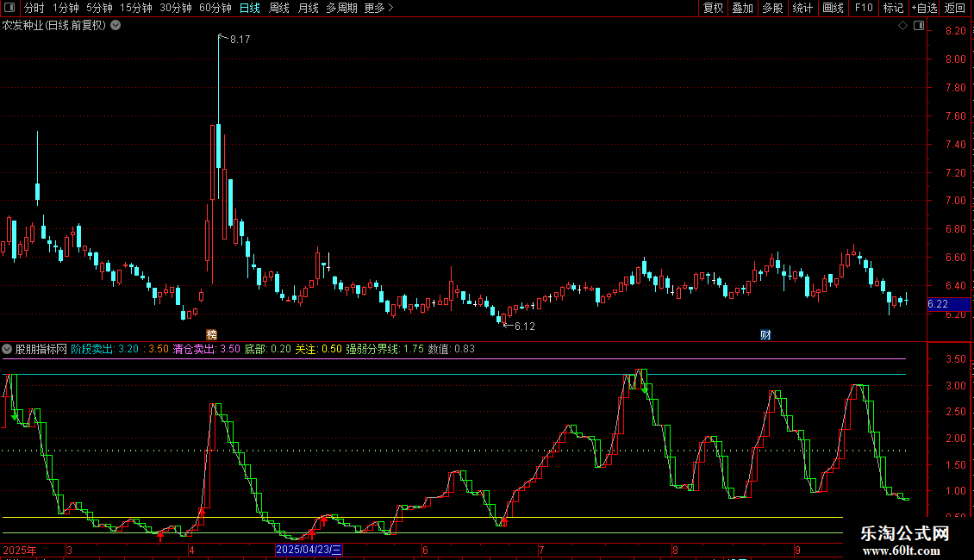Switch to 分时 intraday view
This screenshot has width=974, height=560.
pyautogui.click(x=34, y=8)
